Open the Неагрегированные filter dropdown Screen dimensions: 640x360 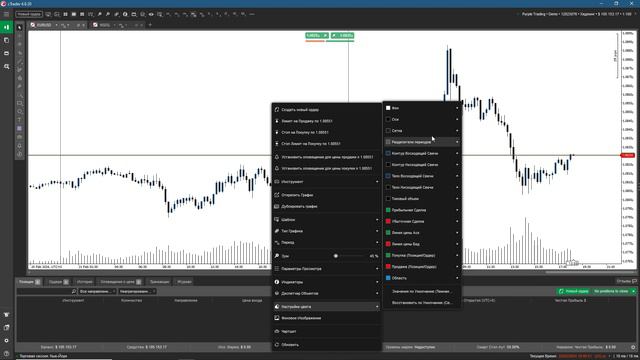[x=137, y=291]
